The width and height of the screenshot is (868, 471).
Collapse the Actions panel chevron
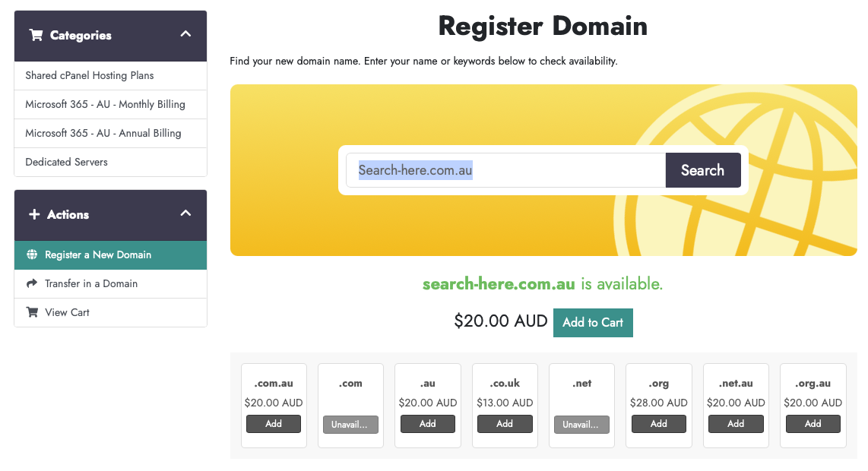click(x=185, y=213)
